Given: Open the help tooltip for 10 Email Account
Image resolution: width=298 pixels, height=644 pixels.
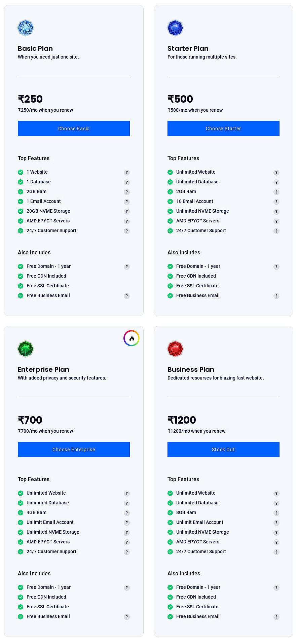Looking at the screenshot, I should coord(276,202).
